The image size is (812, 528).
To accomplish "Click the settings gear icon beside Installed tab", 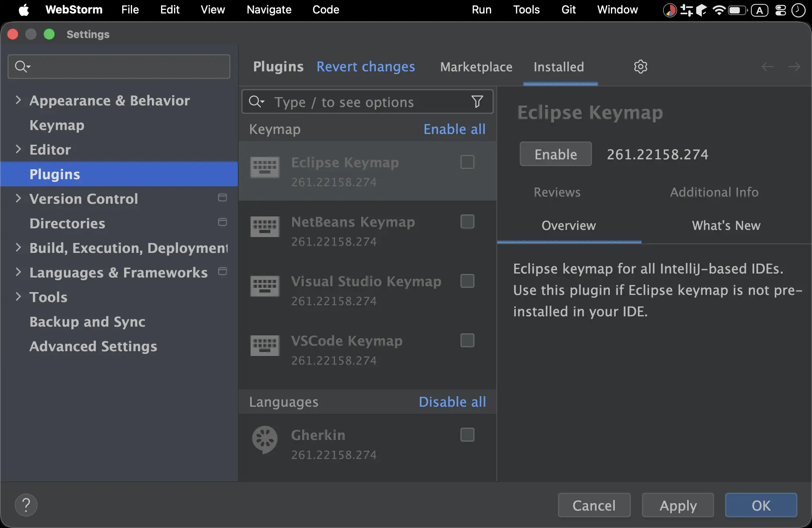I will point(640,67).
